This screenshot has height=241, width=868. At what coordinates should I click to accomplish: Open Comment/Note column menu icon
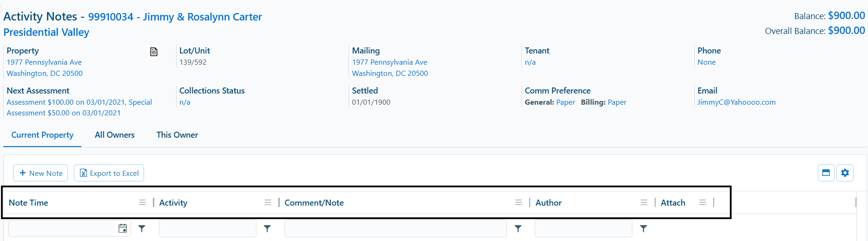[519, 202]
